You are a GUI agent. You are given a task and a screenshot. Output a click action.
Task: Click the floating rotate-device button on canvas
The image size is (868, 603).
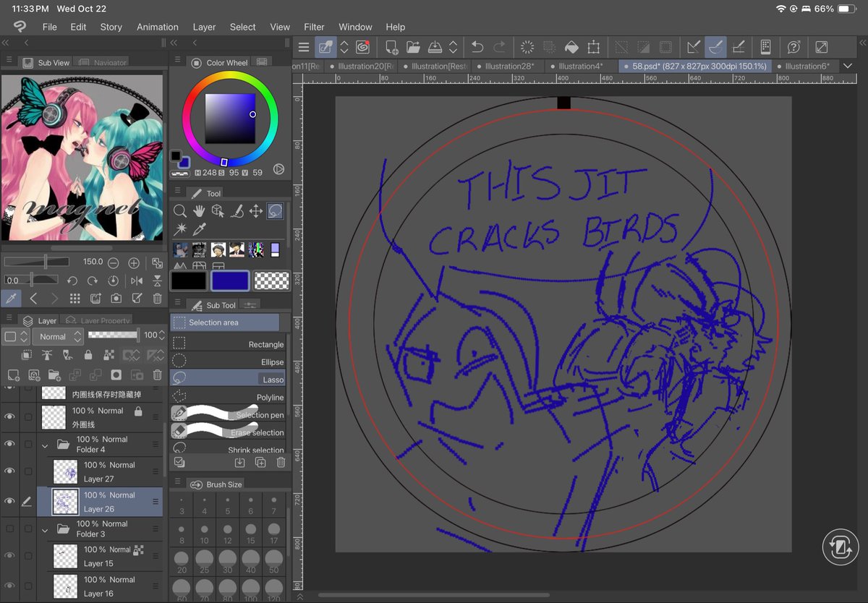pyautogui.click(x=841, y=547)
